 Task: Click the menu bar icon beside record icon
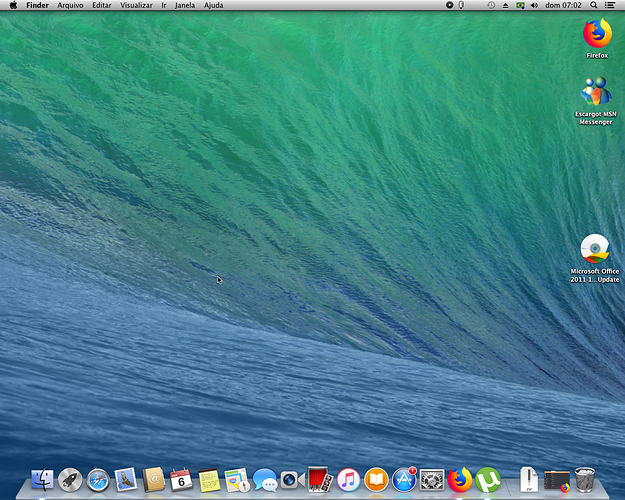pos(461,5)
